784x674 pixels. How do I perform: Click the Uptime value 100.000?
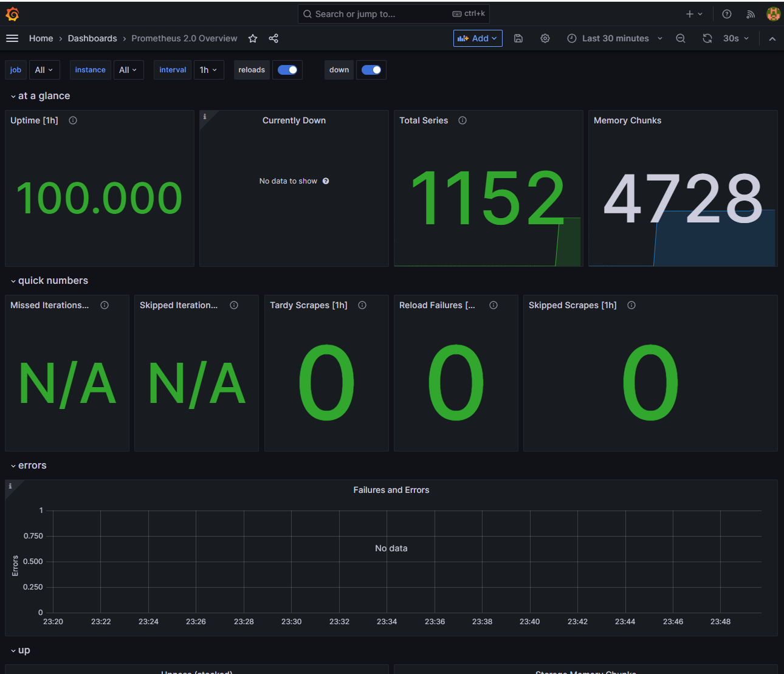[99, 198]
